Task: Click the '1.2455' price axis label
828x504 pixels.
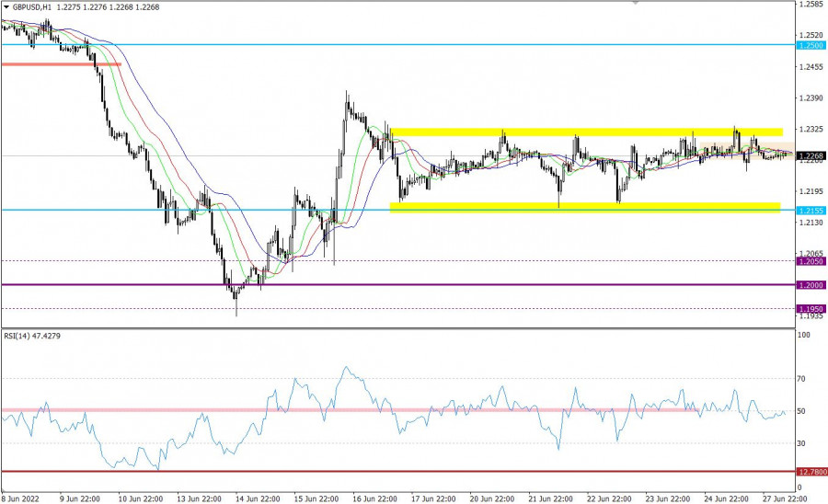Action: click(812, 67)
